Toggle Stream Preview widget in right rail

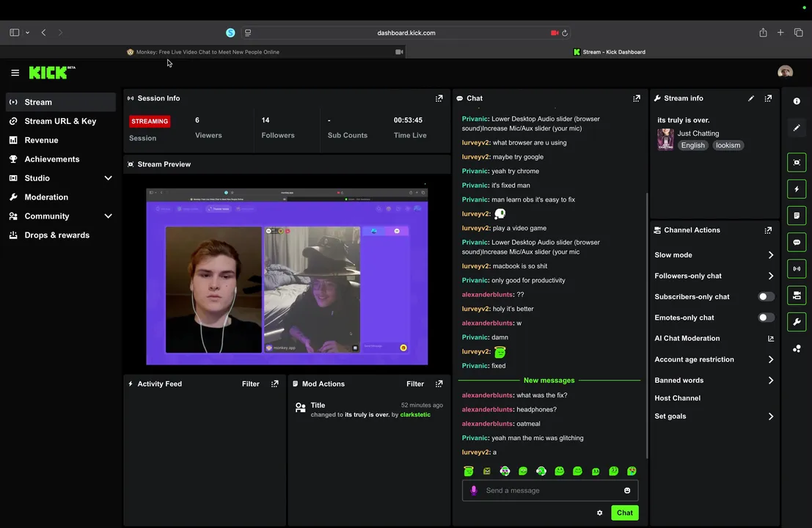(x=797, y=163)
